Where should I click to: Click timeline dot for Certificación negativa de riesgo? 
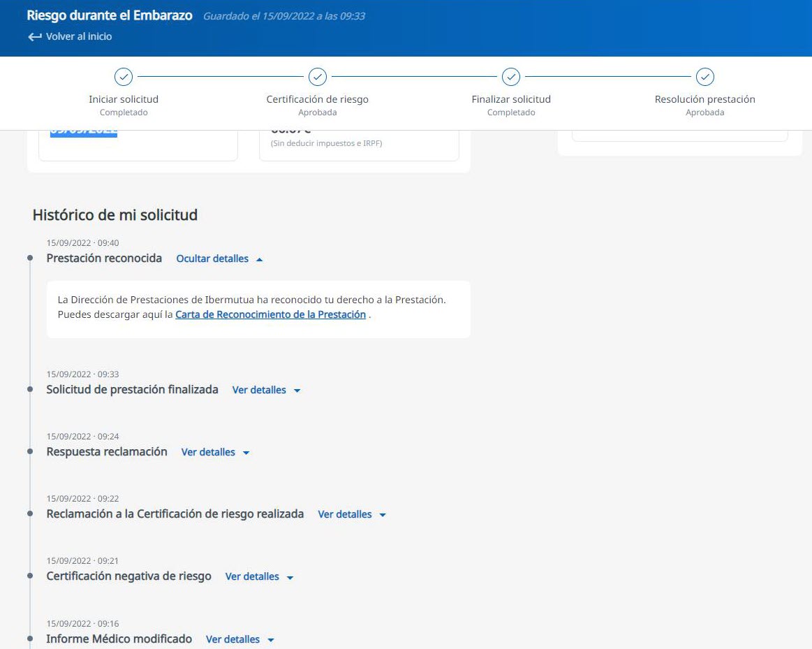tap(30, 576)
